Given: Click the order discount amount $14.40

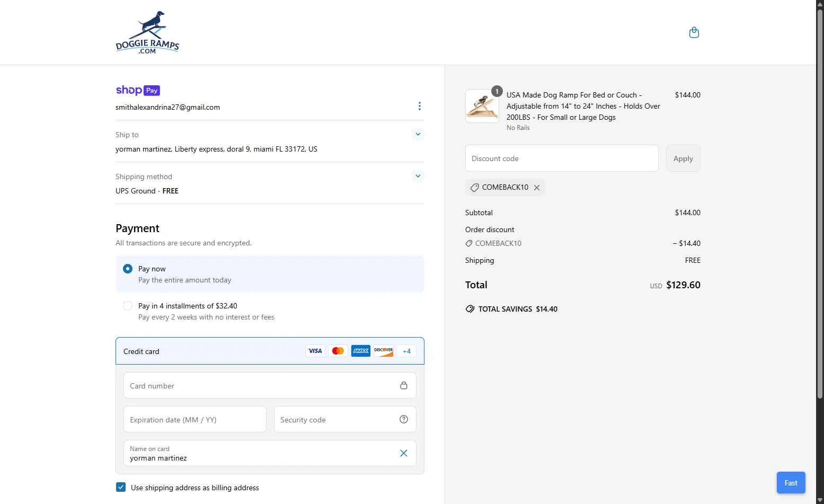Looking at the screenshot, I should pyautogui.click(x=687, y=243).
